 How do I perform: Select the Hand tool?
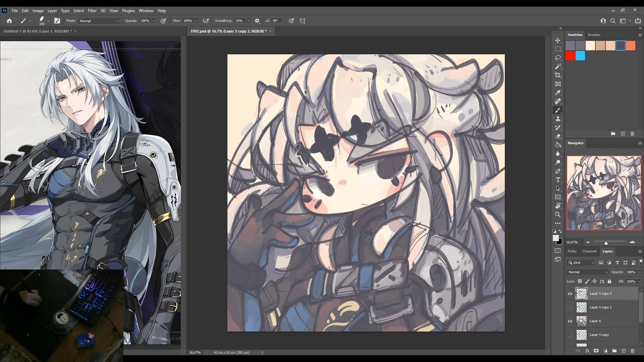(x=558, y=206)
